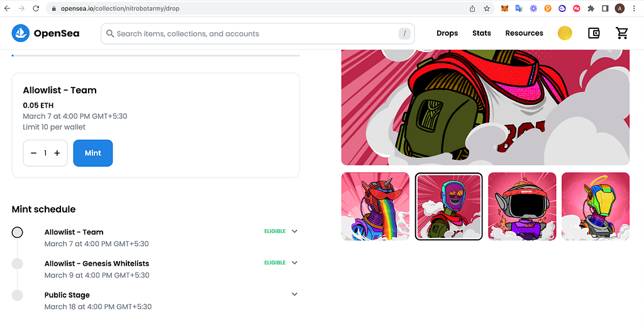This screenshot has width=644, height=326.
Task: Click ELIGIBLE label for Genesis Whitelists
Action: pos(275,262)
